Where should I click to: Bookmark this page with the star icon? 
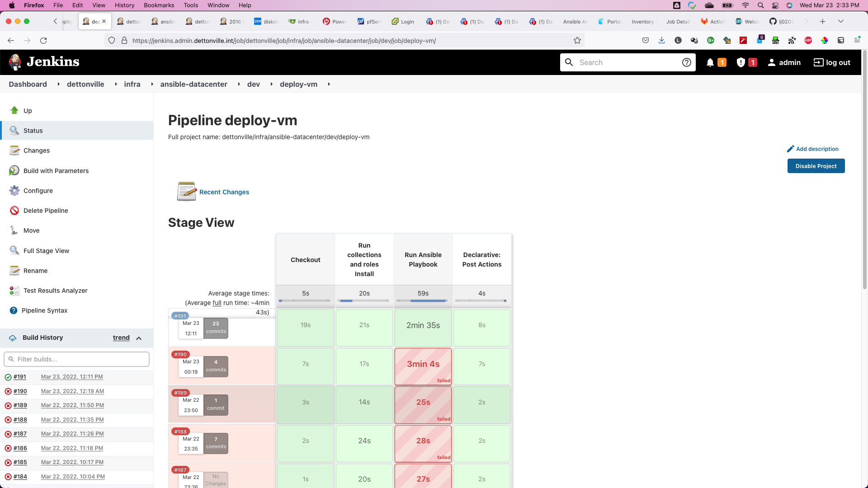click(x=577, y=40)
